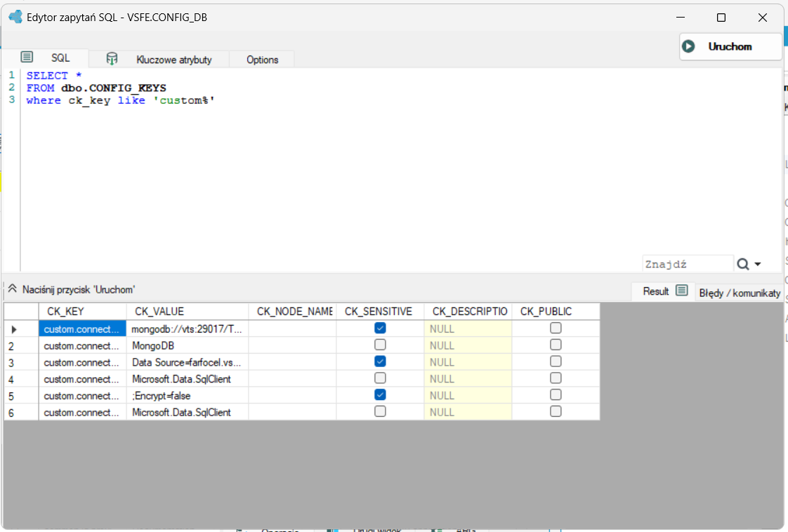Select the ';Encrypt=false' value cell
The image size is (788, 532).
coord(188,396)
